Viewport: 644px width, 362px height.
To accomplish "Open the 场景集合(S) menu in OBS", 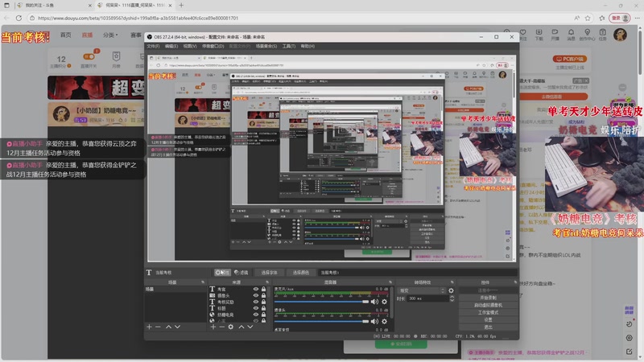I will [266, 46].
